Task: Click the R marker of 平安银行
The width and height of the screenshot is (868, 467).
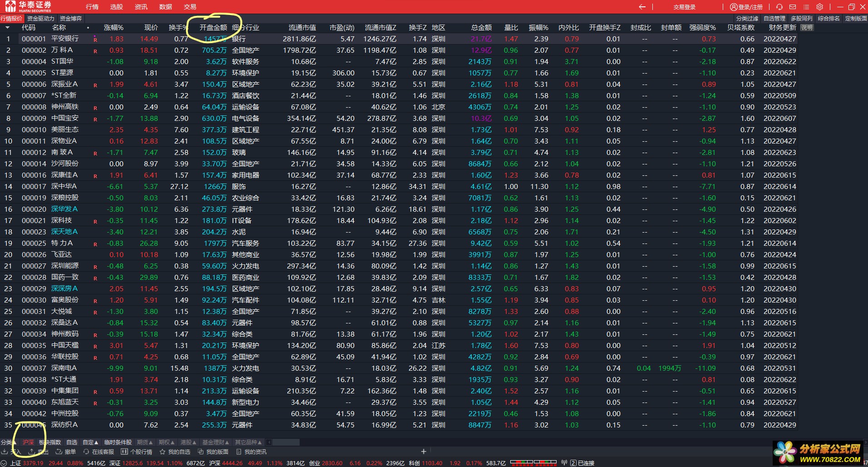Action: pyautogui.click(x=95, y=40)
